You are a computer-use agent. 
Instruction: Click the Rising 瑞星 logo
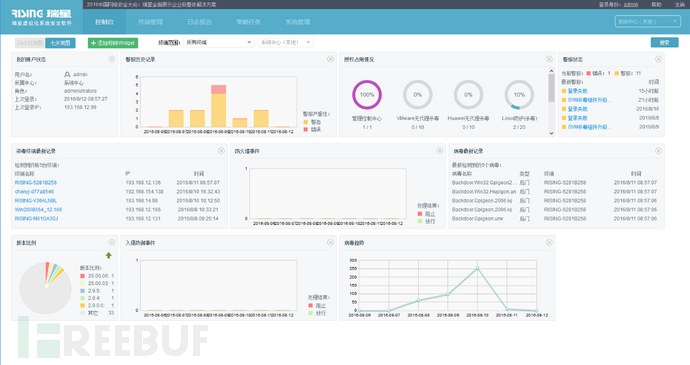pyautogui.click(x=41, y=17)
